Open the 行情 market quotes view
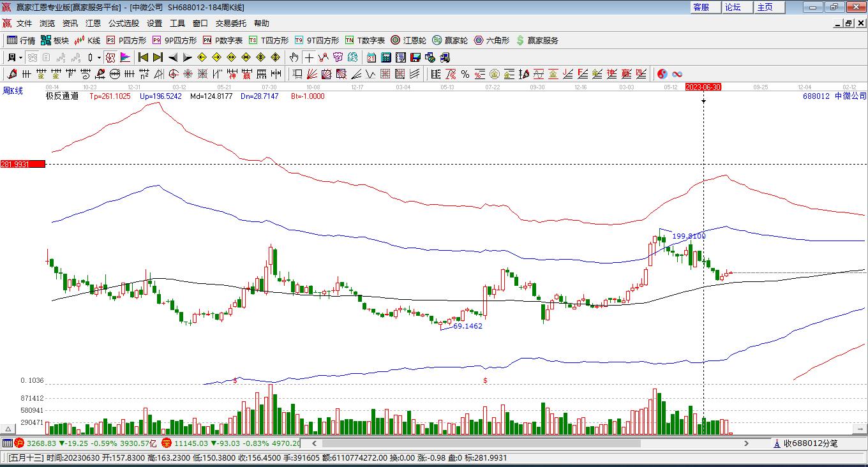 coord(21,40)
